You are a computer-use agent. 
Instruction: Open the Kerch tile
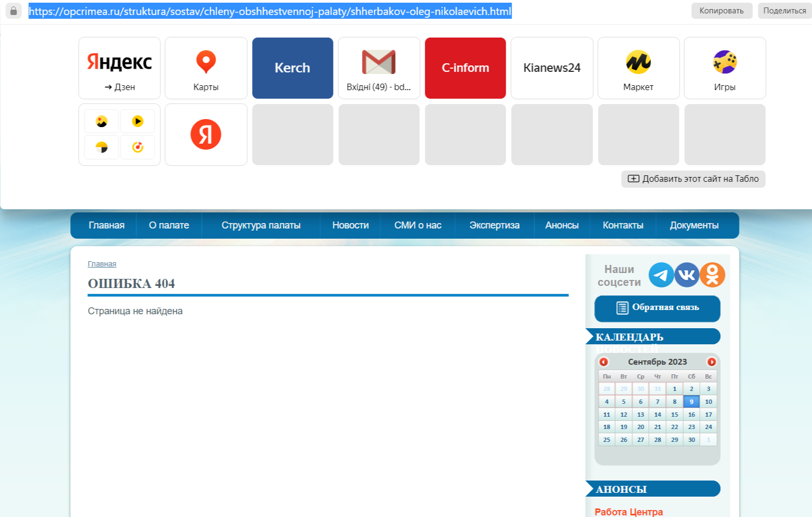tap(293, 68)
